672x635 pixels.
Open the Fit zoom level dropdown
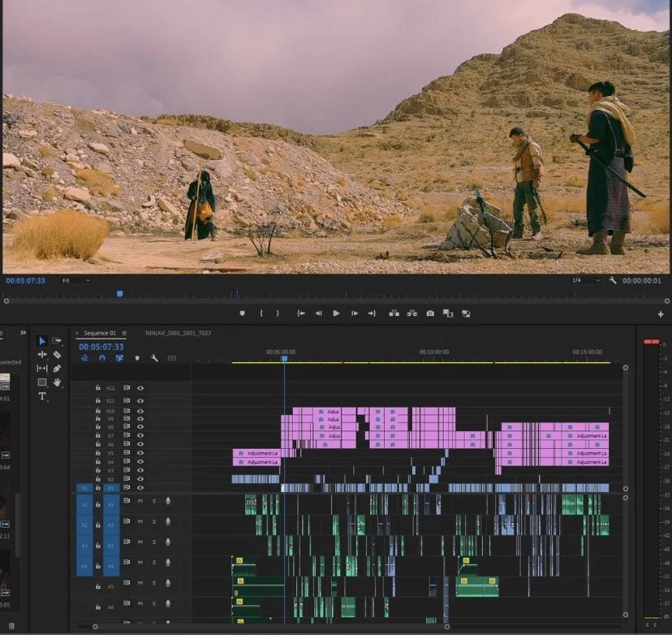pos(75,280)
